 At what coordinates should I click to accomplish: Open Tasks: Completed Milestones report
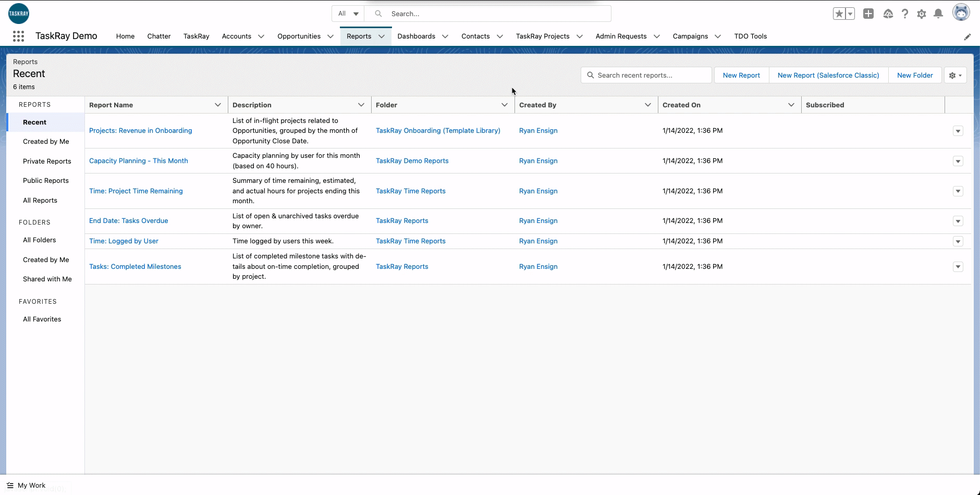point(135,266)
